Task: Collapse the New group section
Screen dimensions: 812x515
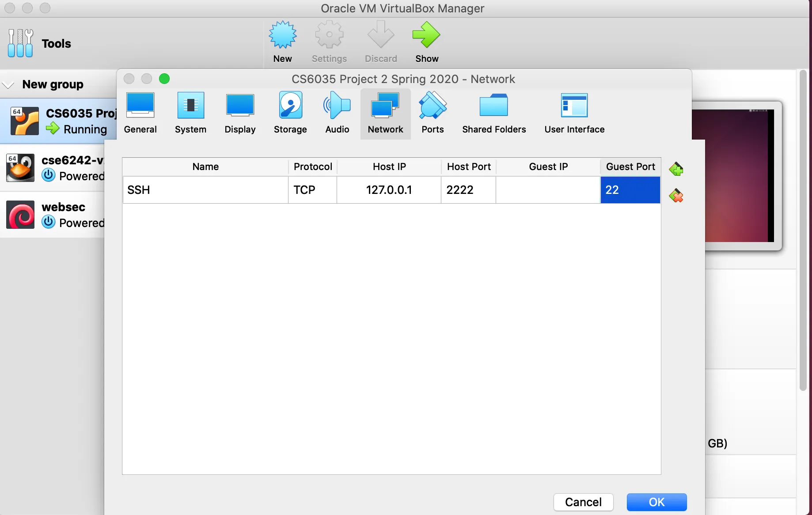Action: click(8, 84)
